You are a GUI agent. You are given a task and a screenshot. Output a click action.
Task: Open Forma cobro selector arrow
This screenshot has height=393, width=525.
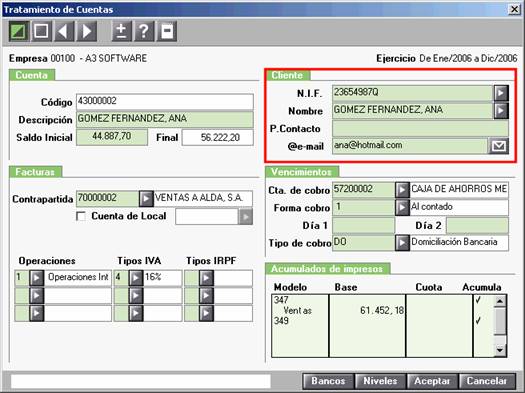pos(402,208)
